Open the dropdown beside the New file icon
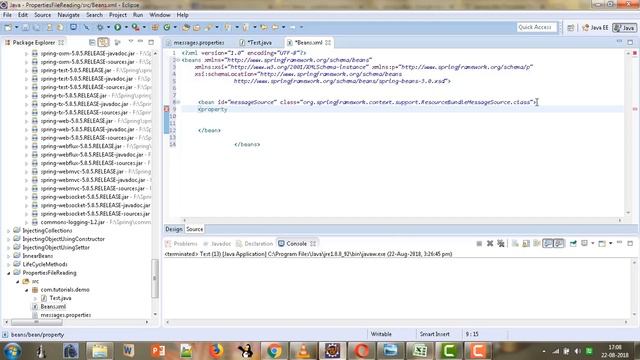Image resolution: width=640 pixels, height=360 pixels. [16, 27]
